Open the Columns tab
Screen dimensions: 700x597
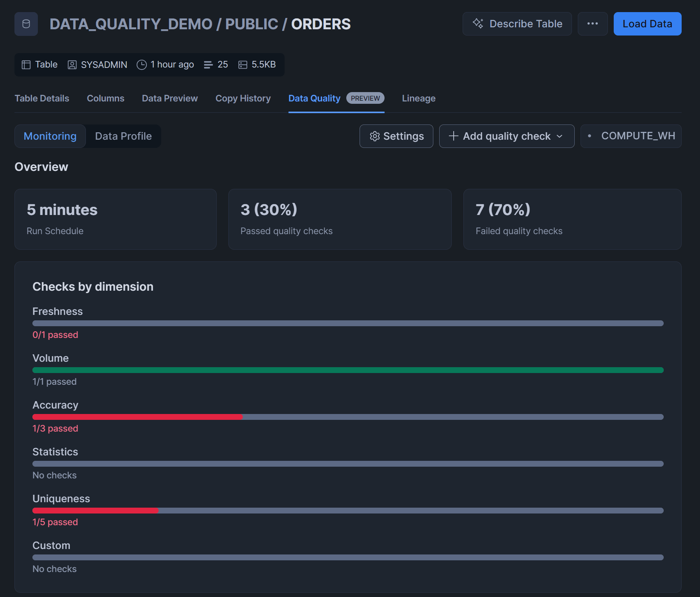(x=105, y=98)
